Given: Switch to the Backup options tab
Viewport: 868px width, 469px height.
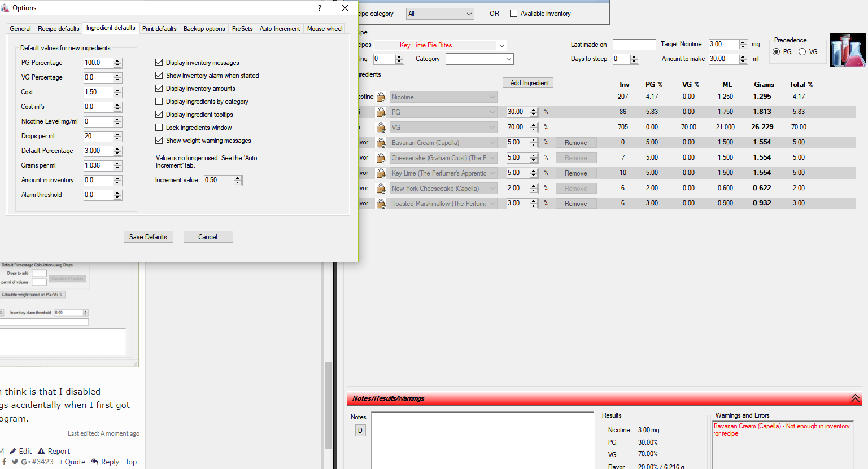Looking at the screenshot, I should (x=204, y=29).
